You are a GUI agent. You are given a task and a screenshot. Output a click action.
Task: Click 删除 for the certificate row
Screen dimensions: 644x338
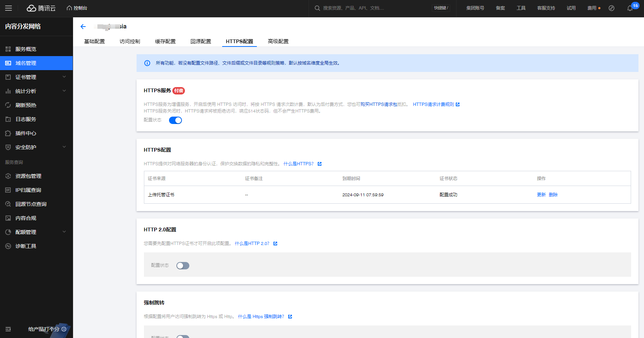[x=553, y=195]
